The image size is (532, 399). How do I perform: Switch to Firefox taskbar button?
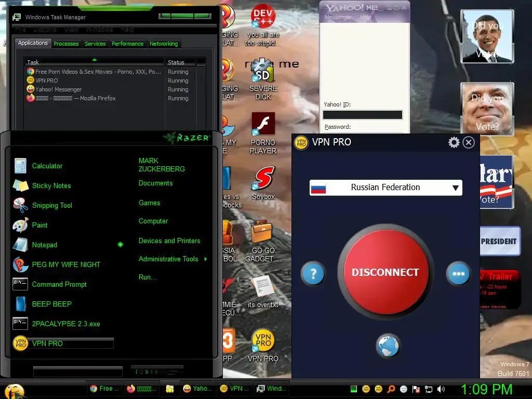[x=141, y=389]
